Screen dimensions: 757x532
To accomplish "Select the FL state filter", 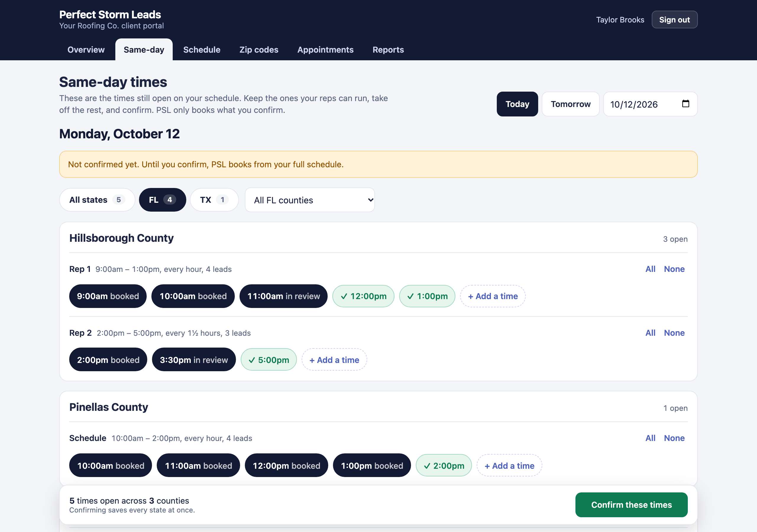I will click(x=162, y=200).
